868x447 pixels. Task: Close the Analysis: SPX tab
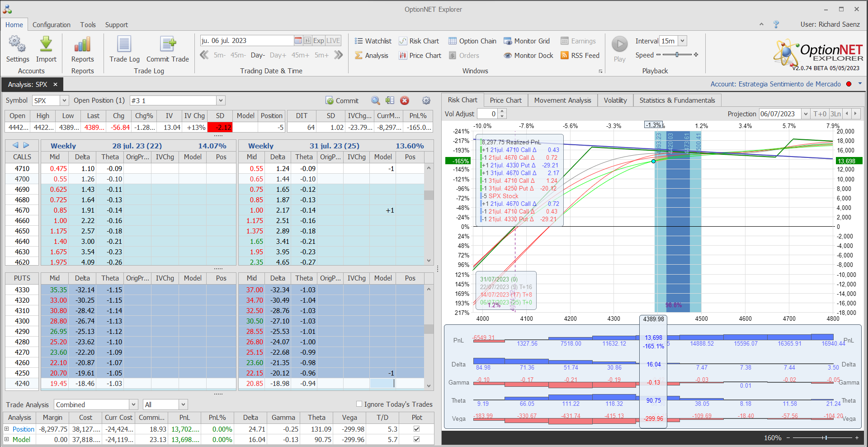coord(55,84)
